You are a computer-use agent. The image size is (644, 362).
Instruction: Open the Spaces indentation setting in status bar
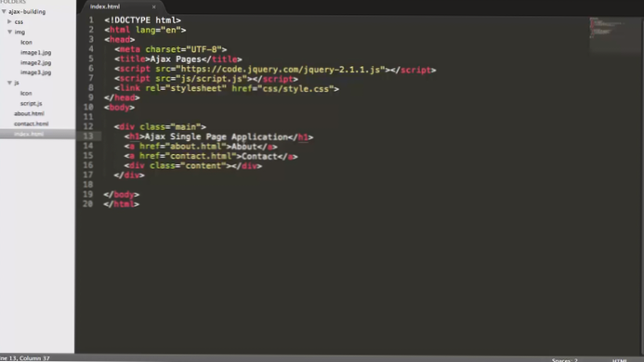[565, 360]
